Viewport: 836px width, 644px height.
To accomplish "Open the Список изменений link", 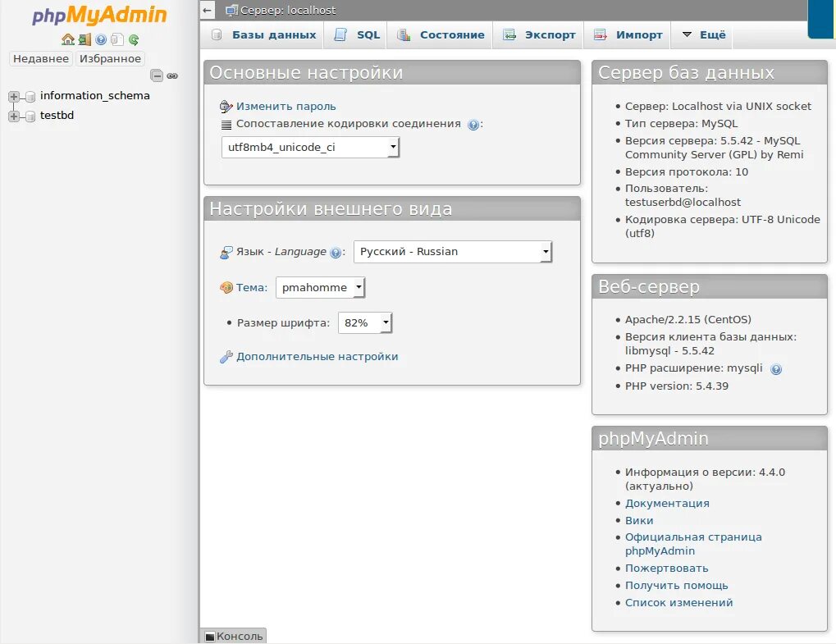I will (678, 602).
